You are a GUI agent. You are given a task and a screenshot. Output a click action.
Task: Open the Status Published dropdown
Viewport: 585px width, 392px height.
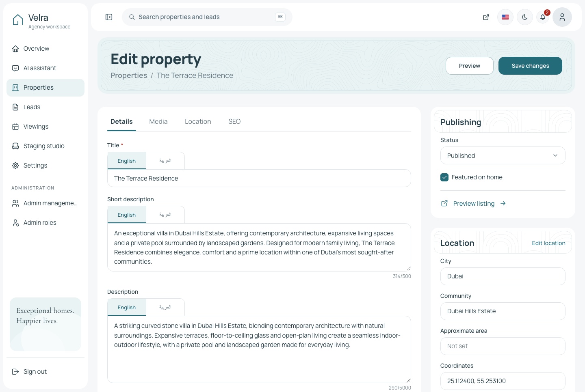pyautogui.click(x=503, y=155)
